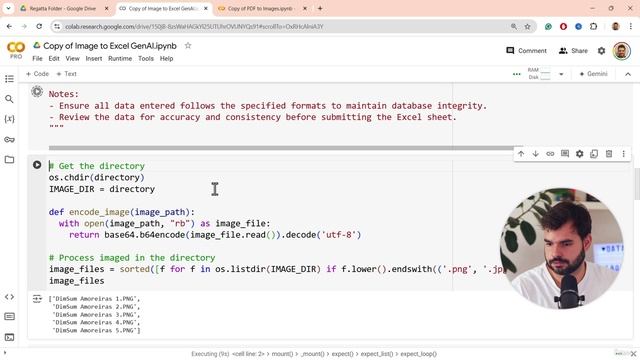The height and width of the screenshot is (360, 640).
Task: Dismiss the execution status bar X
Action: tap(633, 354)
